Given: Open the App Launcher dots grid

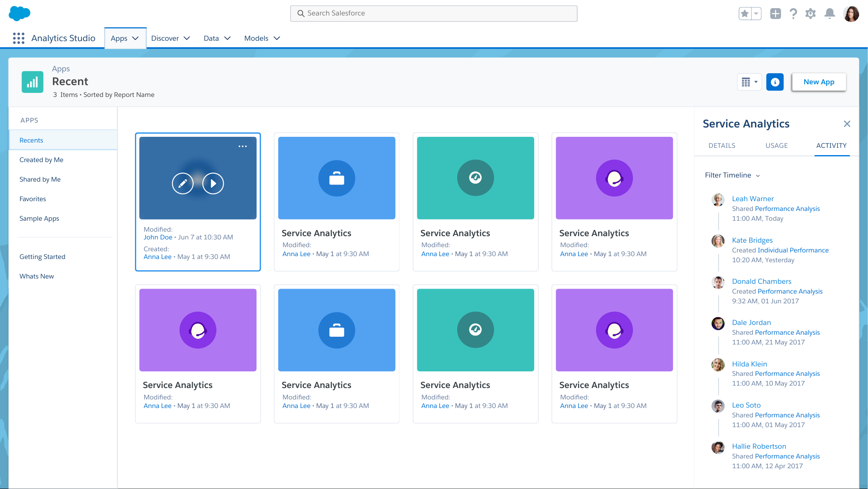Looking at the screenshot, I should click(x=19, y=38).
